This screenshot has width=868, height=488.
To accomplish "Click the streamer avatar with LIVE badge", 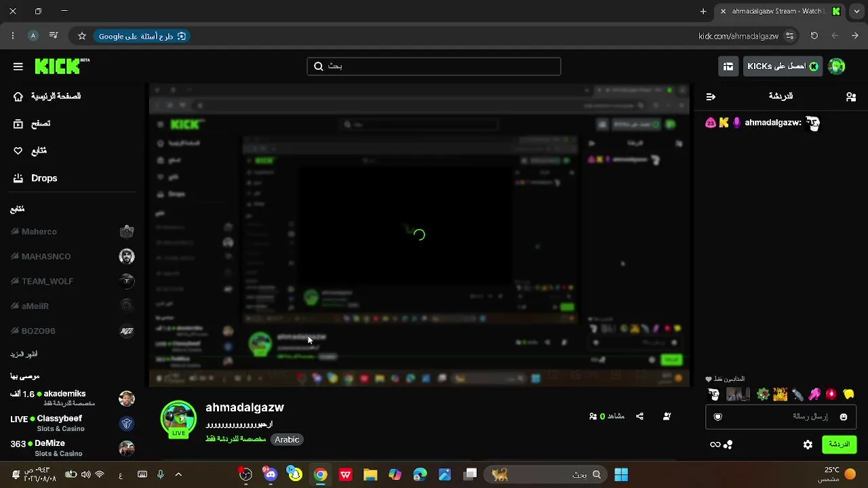I will [x=178, y=420].
